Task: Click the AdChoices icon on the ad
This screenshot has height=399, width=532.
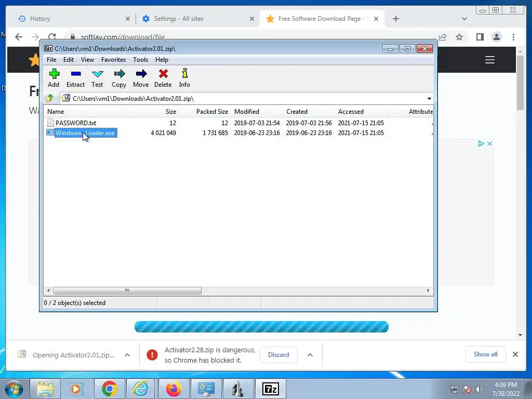Action: point(481,143)
